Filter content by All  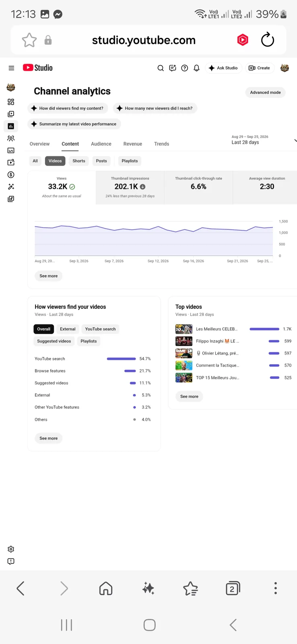click(x=35, y=161)
